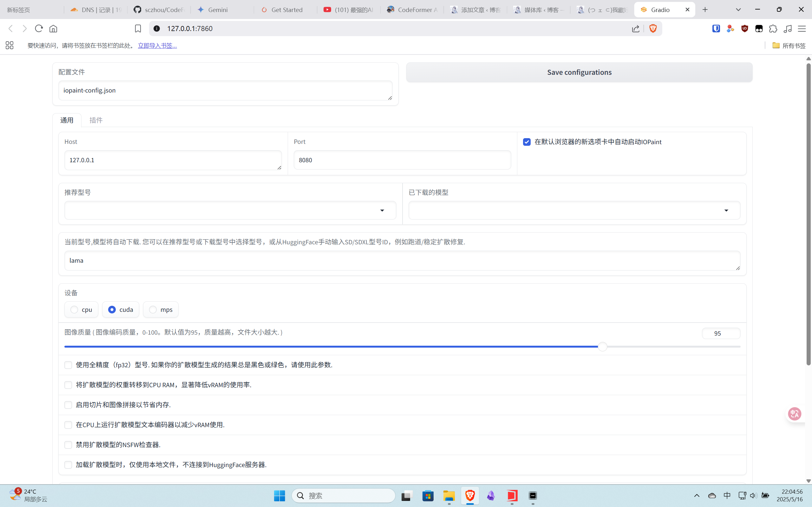The image size is (812, 507).
Task: Click the bookmark icon beside address bar
Action: [x=138, y=29]
